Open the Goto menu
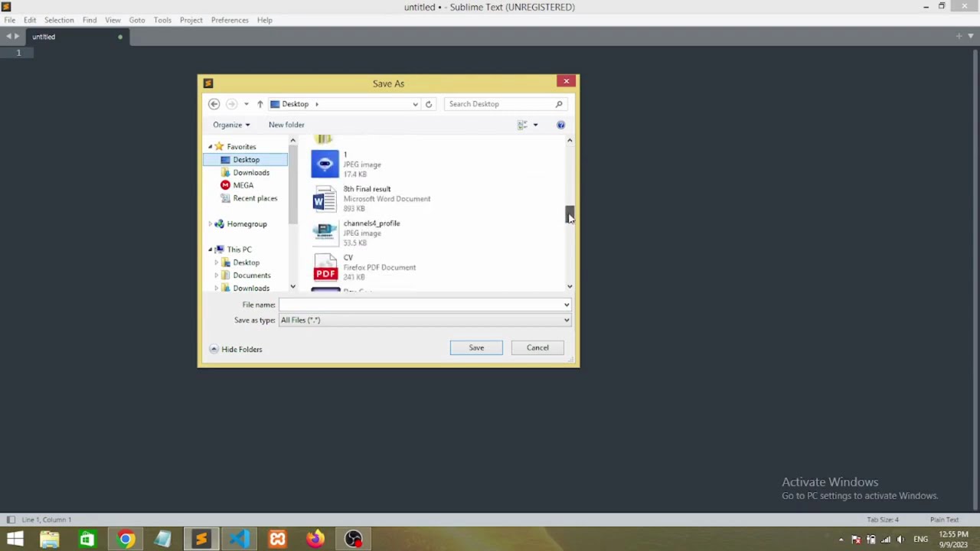 [137, 20]
